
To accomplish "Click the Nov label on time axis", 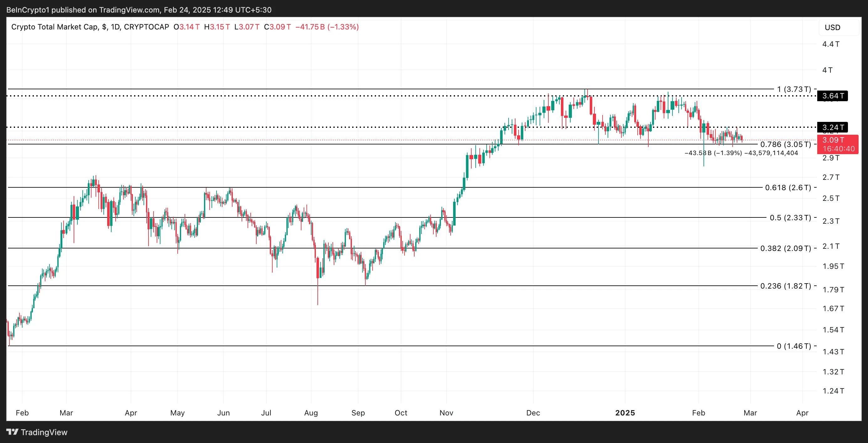I will click(446, 413).
